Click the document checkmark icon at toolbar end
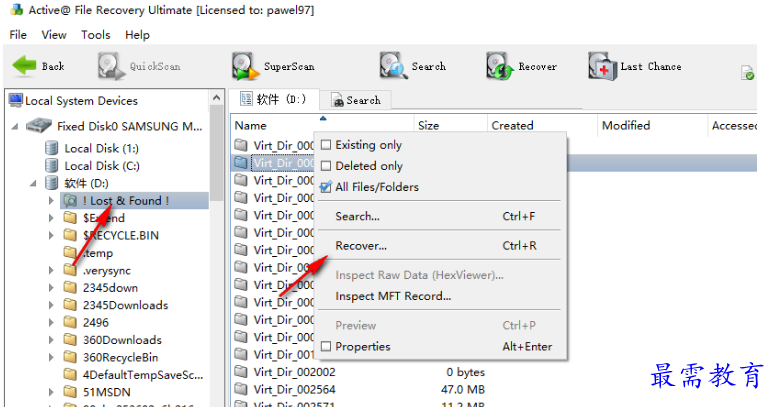Image resolution: width=772 pixels, height=407 pixels. pyautogui.click(x=747, y=73)
